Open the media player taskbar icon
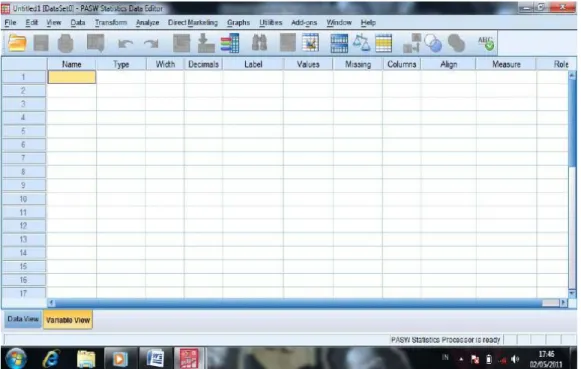This screenshot has height=369, width=581. coord(119,359)
